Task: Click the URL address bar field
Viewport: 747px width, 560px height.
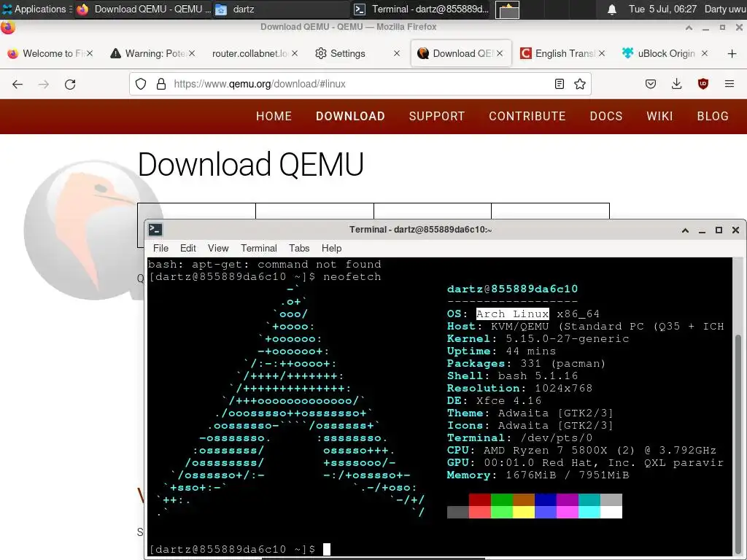Action: [x=360, y=85]
